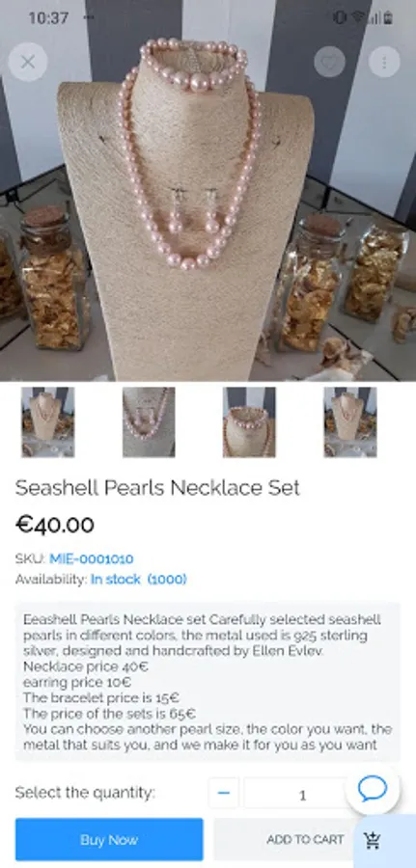Select the third thumbnail showing bracelet
Viewport: 416px width, 868px height.
coord(249,422)
